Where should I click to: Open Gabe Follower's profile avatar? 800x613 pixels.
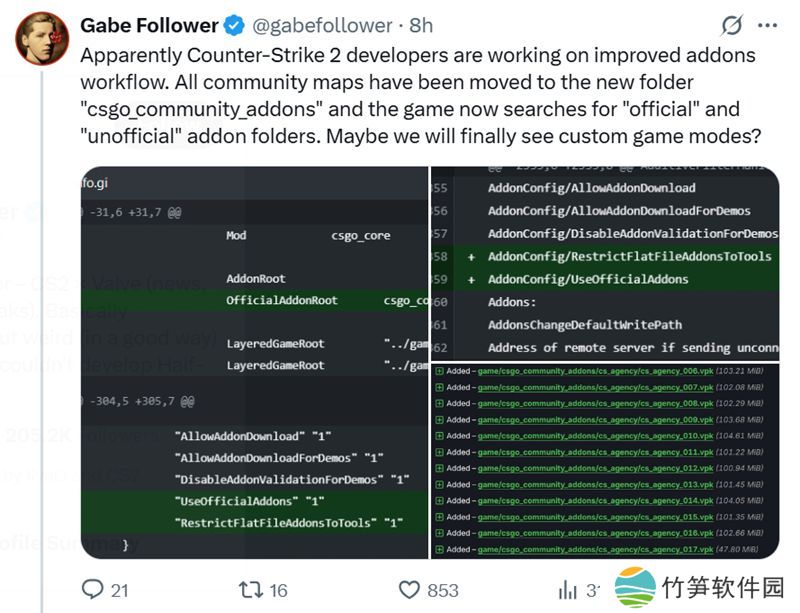(42, 38)
